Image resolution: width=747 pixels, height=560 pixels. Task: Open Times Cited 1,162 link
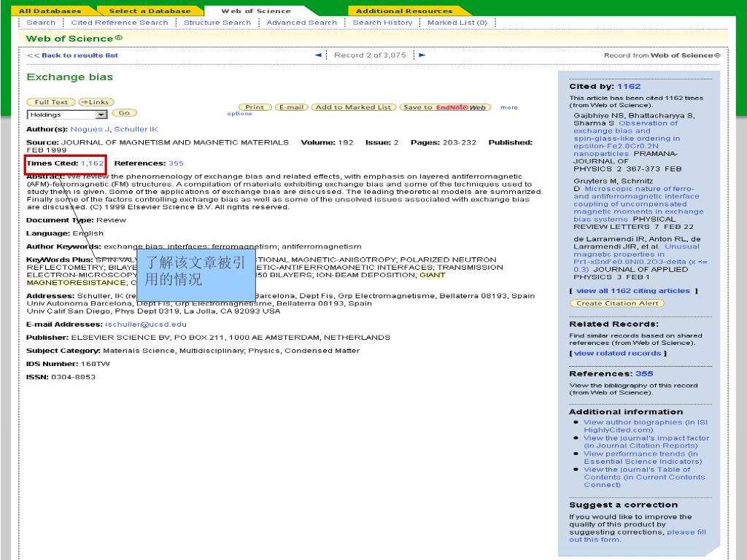tap(92, 163)
